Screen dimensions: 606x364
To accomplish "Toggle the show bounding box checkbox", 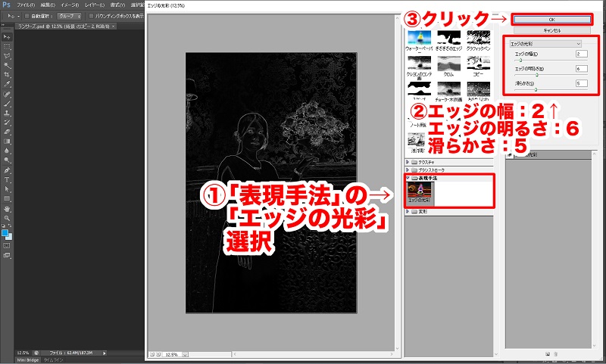I will tap(91, 16).
